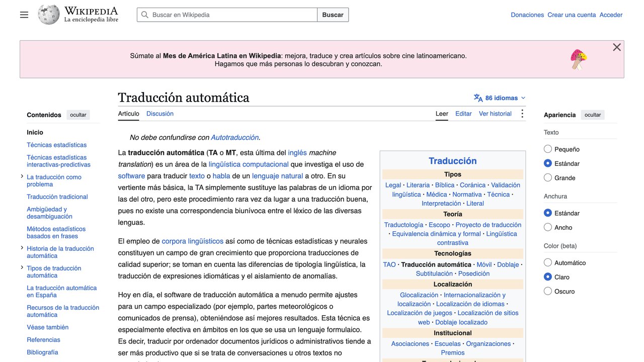Jump to Inicio in contents sidebar
The width and height of the screenshot is (644, 362).
[x=35, y=132]
